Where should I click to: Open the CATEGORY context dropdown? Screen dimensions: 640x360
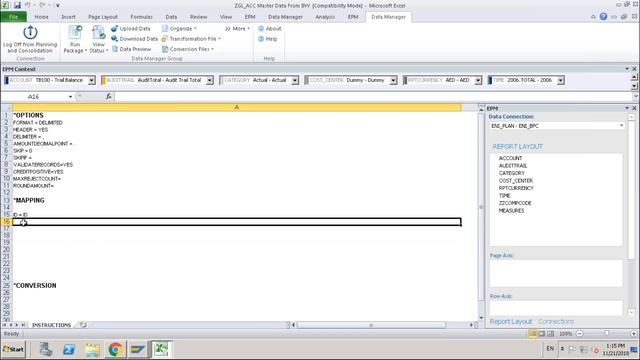click(x=295, y=80)
